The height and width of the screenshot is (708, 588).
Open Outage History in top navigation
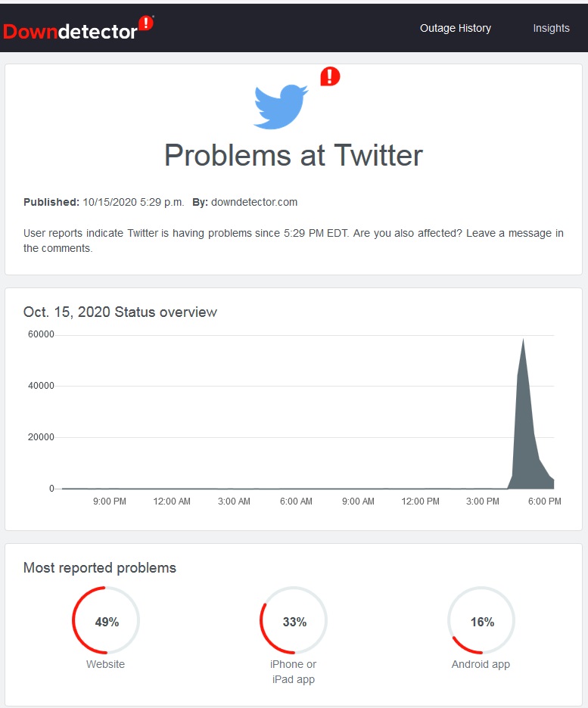click(456, 28)
